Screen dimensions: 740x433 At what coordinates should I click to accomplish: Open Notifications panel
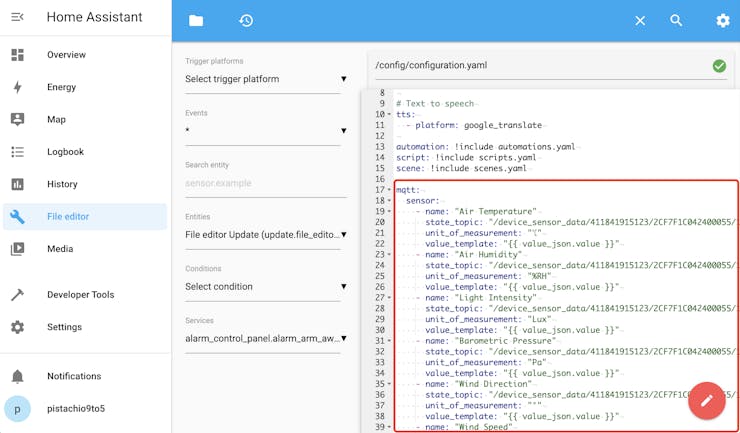pyautogui.click(x=74, y=376)
